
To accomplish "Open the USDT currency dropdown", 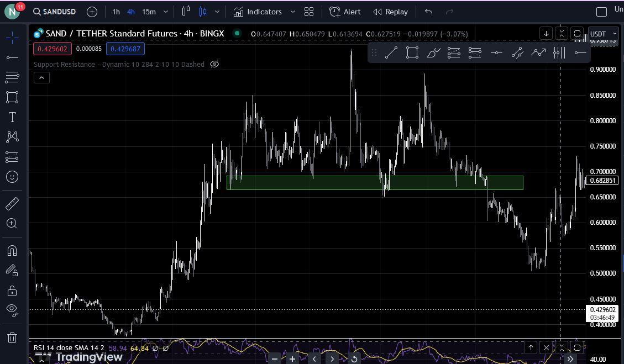I will tap(604, 34).
